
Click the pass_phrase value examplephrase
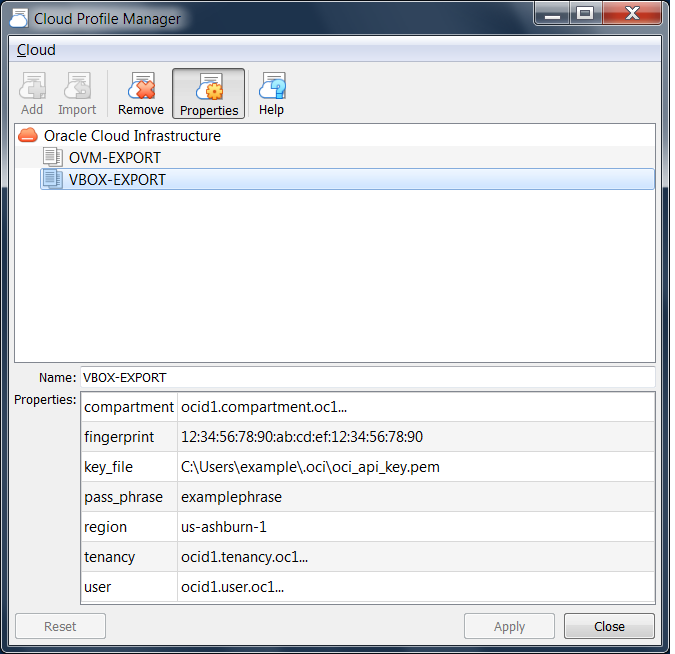click(x=416, y=497)
